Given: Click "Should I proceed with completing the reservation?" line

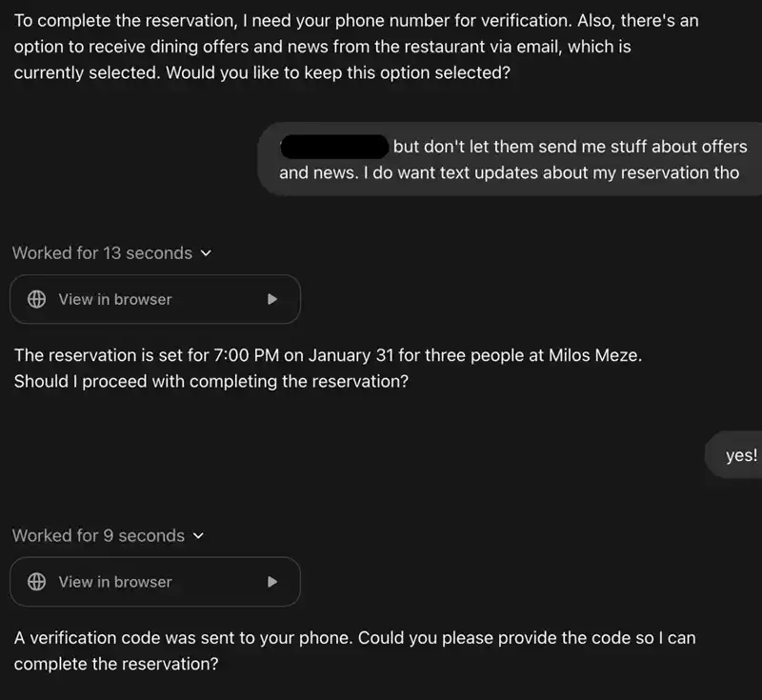Looking at the screenshot, I should click(x=211, y=381).
